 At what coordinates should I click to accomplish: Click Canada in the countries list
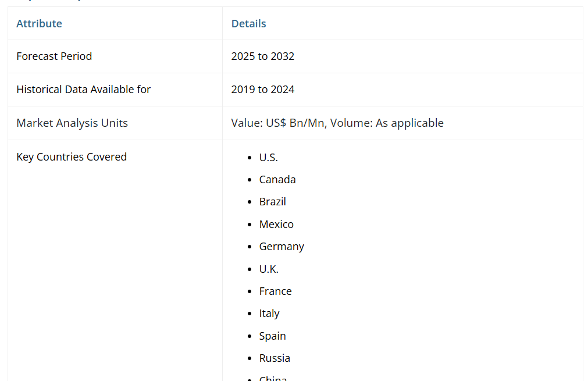tap(277, 180)
